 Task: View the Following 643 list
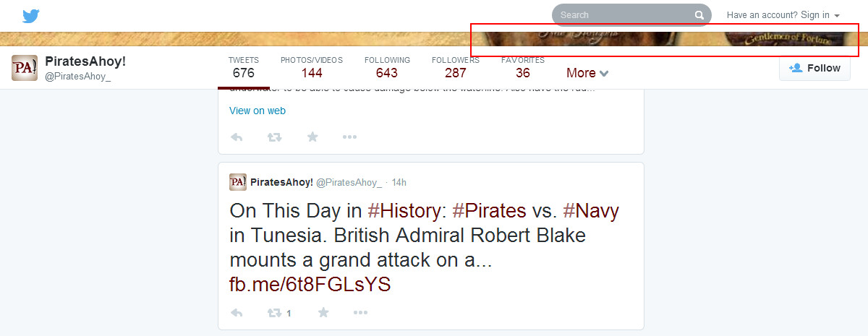coord(387,67)
